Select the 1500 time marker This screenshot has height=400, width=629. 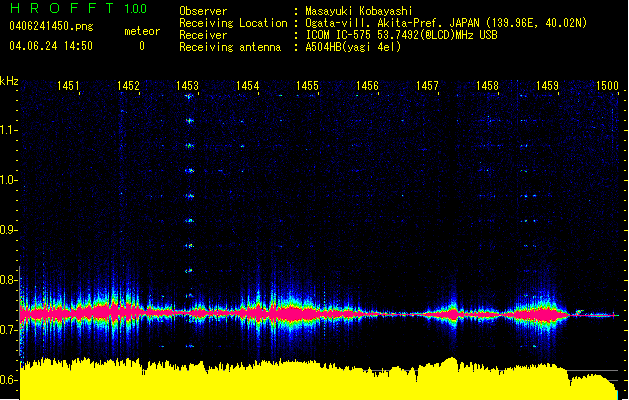[607, 87]
